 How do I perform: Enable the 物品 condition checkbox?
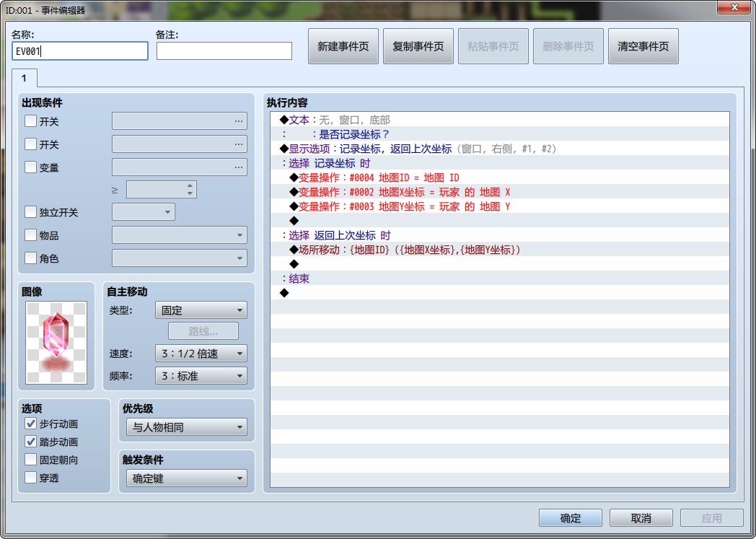[30, 235]
